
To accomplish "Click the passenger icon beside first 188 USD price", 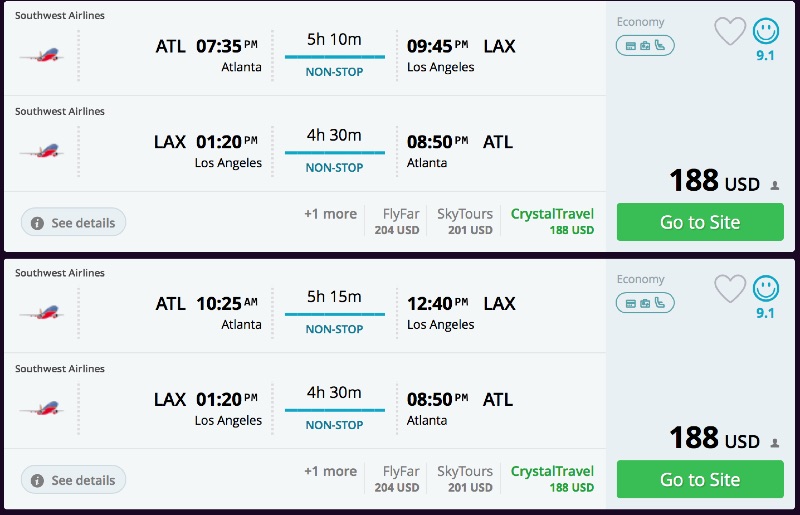I will click(x=775, y=185).
